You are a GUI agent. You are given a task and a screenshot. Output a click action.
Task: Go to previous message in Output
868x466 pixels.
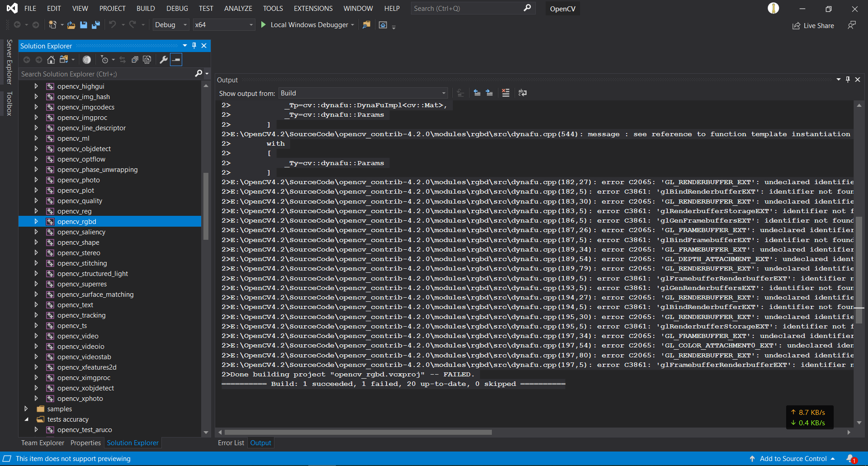477,93
